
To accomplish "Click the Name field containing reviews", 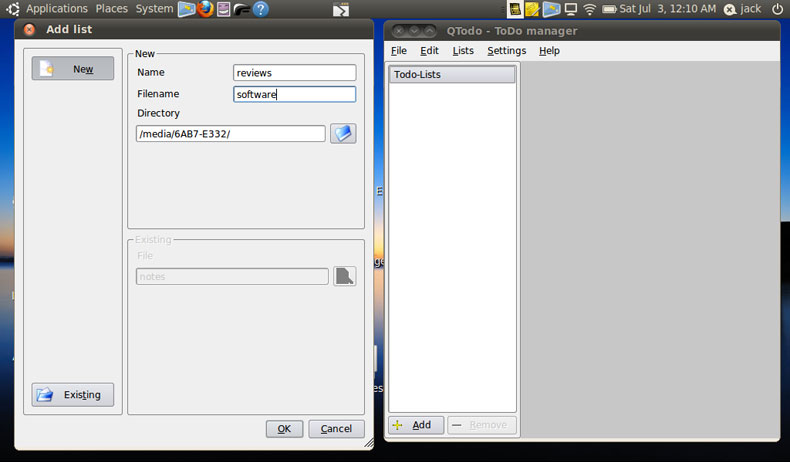I will 294,73.
